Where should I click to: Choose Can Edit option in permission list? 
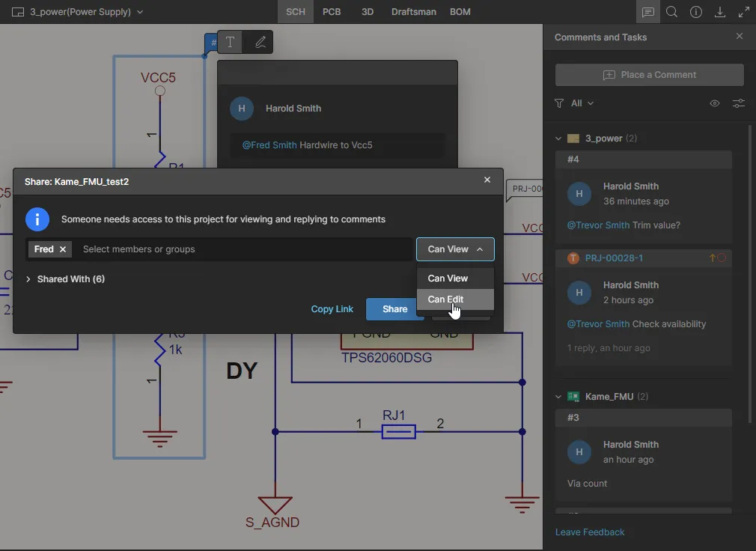pos(455,299)
